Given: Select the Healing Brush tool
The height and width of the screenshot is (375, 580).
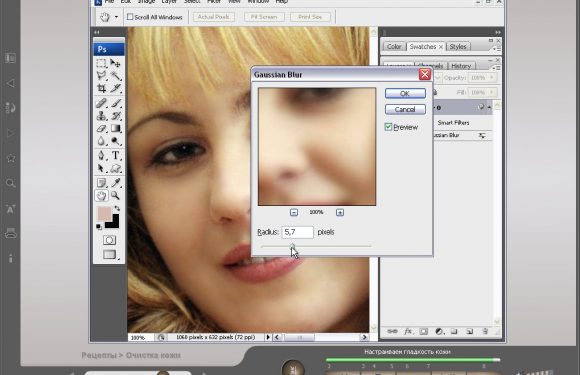Looking at the screenshot, I should click(x=101, y=103).
